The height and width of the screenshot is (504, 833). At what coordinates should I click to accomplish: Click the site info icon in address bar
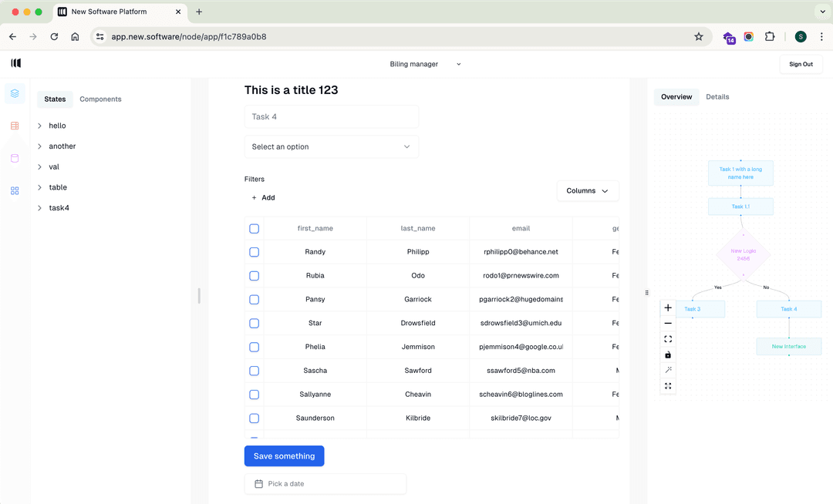99,37
